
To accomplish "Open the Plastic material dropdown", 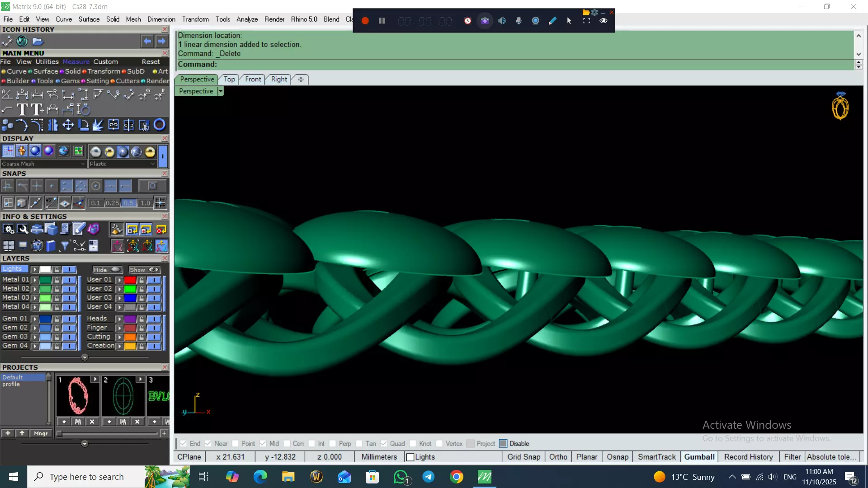I will (123, 164).
